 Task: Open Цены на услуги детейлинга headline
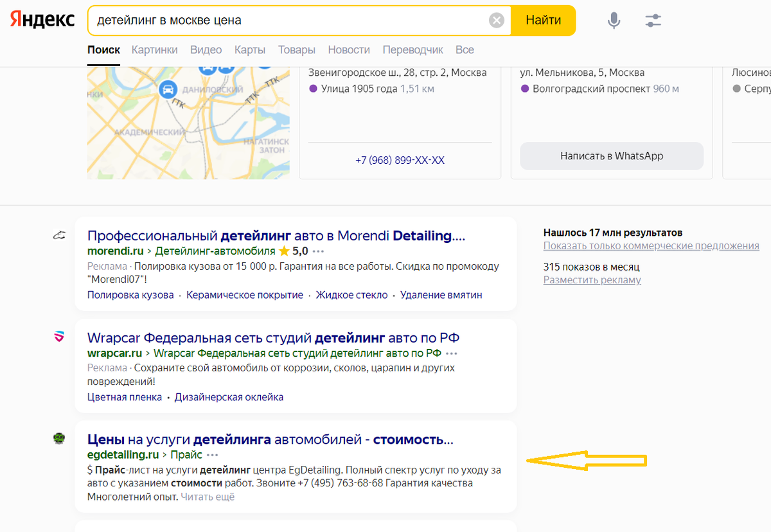tap(270, 440)
